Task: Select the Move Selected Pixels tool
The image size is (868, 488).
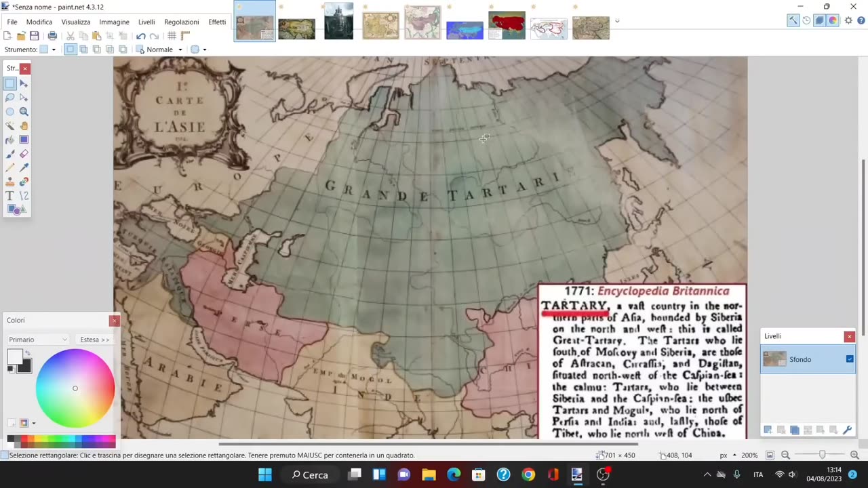Action: click(x=24, y=83)
